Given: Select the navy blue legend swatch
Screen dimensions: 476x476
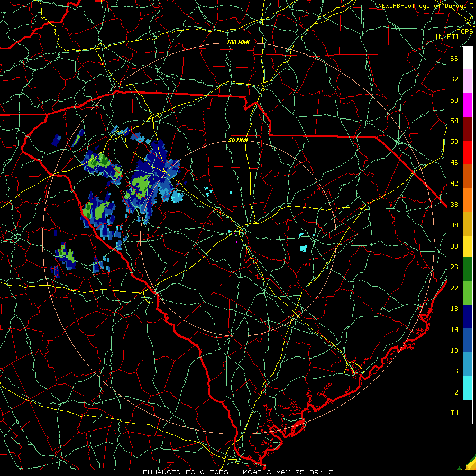Looking at the screenshot, I should point(467,317).
